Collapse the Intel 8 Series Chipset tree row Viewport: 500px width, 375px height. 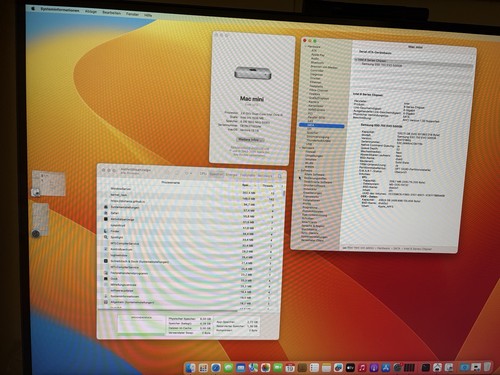tap(356, 60)
